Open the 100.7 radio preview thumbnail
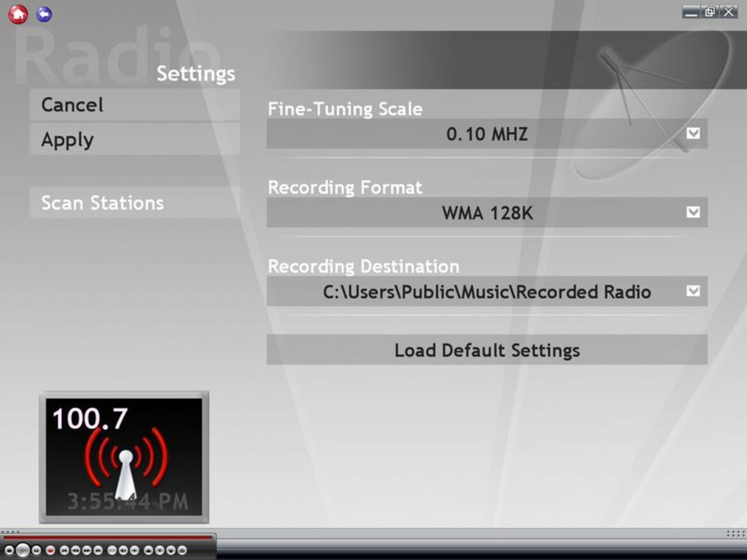The width and height of the screenshot is (747, 560). click(x=124, y=457)
